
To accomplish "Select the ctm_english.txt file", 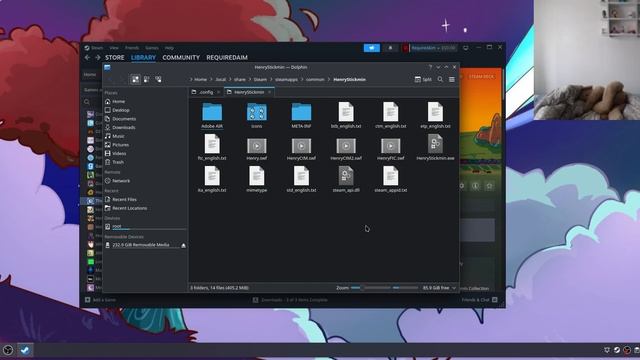I will pyautogui.click(x=391, y=116).
